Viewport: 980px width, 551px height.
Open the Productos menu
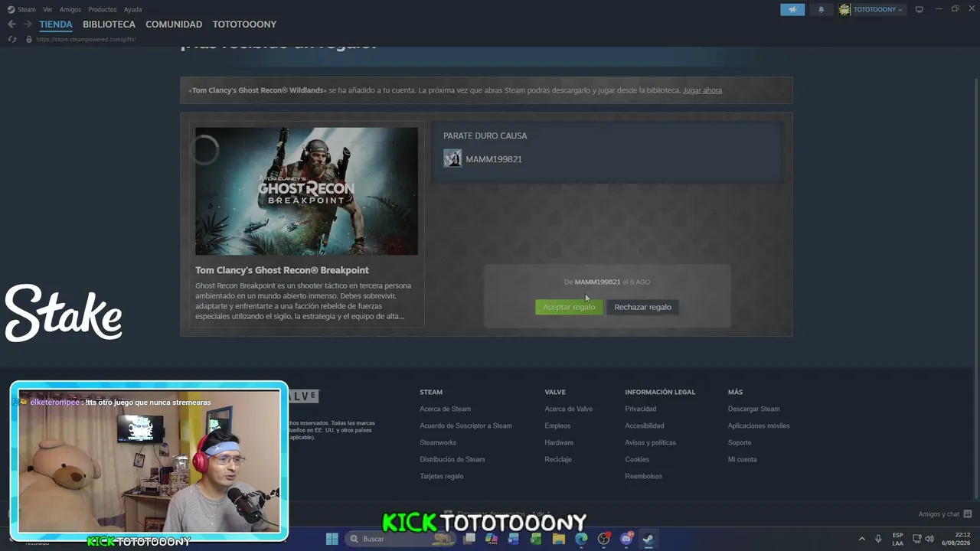click(103, 9)
